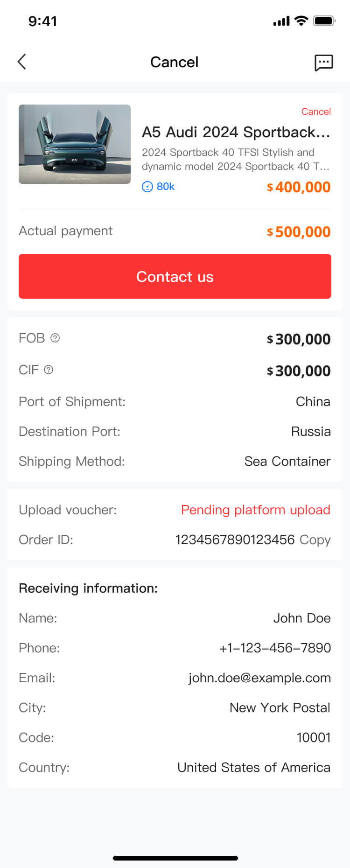Tap the Sea Container shipping method value
This screenshot has width=350, height=868.
pos(287,461)
